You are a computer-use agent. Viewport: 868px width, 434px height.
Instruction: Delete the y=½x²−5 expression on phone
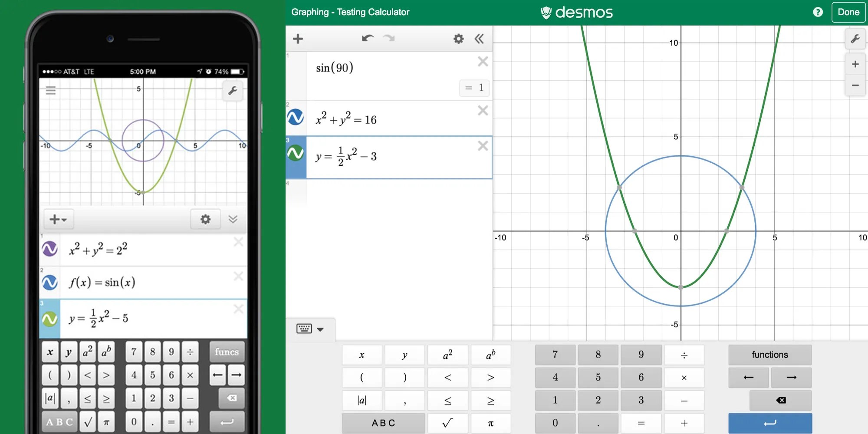(x=238, y=309)
